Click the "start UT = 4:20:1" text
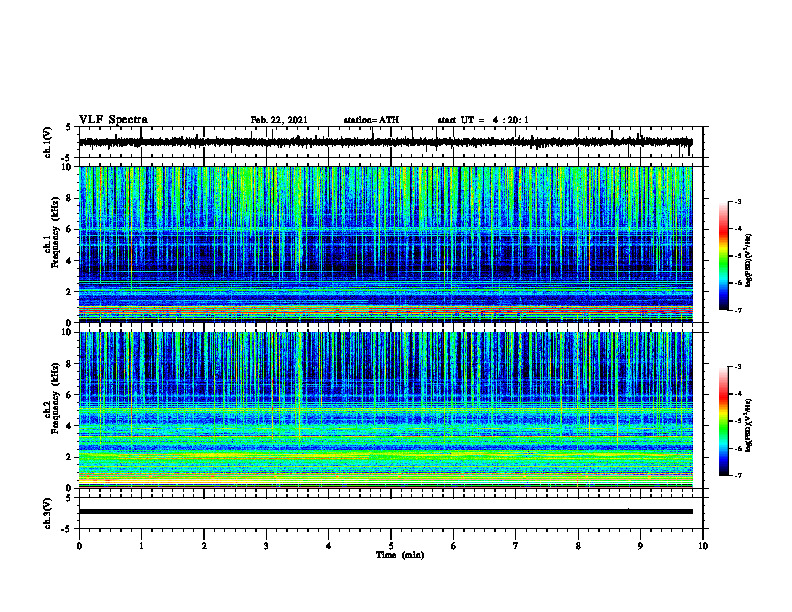The width and height of the screenshot is (792, 612). tap(483, 120)
